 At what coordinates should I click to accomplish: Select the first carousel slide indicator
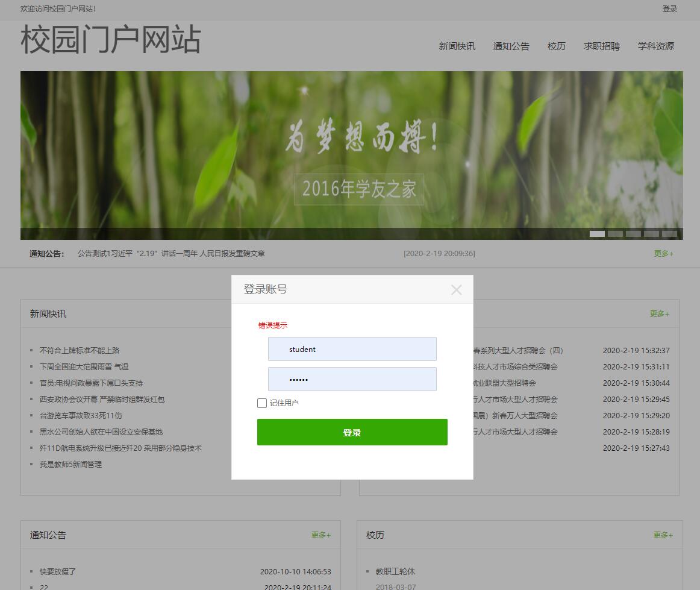[598, 233]
